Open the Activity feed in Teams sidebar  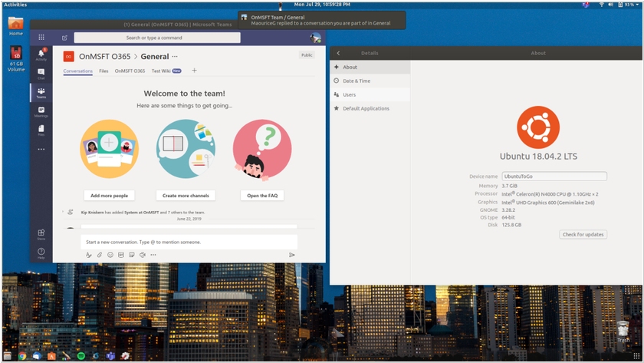pos(41,54)
